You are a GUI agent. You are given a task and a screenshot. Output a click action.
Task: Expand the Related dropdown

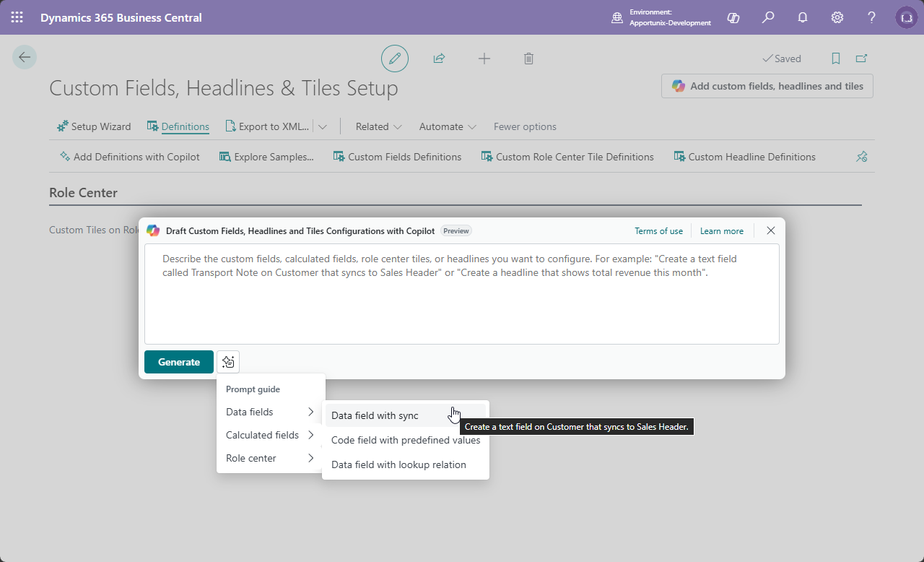[378, 126]
